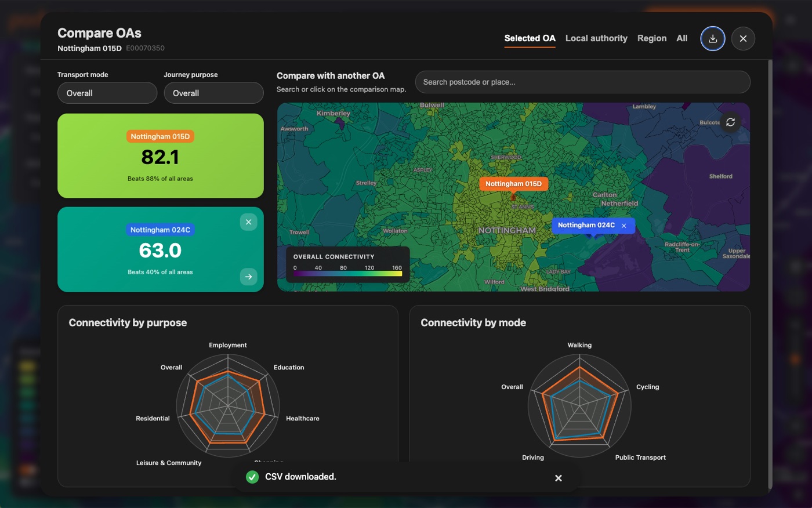Switch to the Region tab

pos(652,38)
